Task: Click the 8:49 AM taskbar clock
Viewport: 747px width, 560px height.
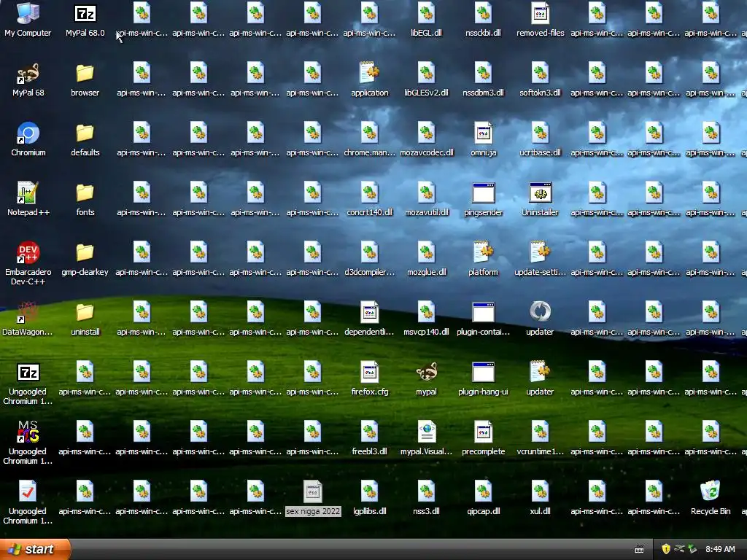Action: [720, 549]
